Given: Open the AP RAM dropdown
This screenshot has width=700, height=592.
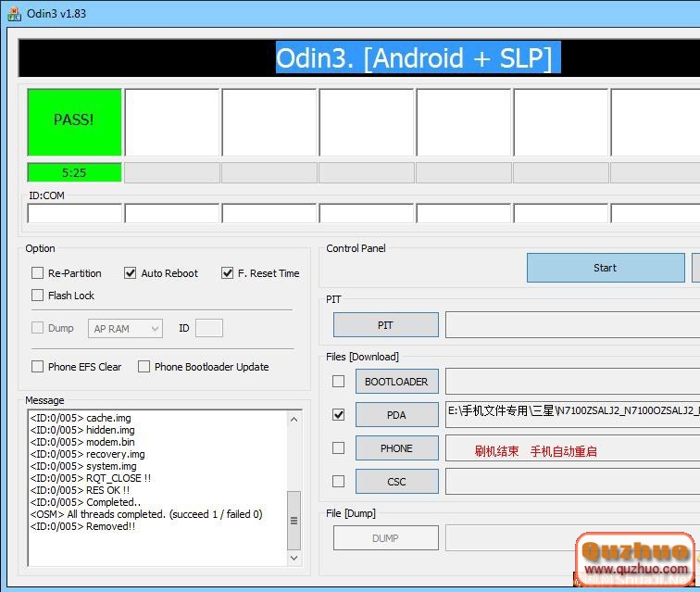Looking at the screenshot, I should coord(126,329).
